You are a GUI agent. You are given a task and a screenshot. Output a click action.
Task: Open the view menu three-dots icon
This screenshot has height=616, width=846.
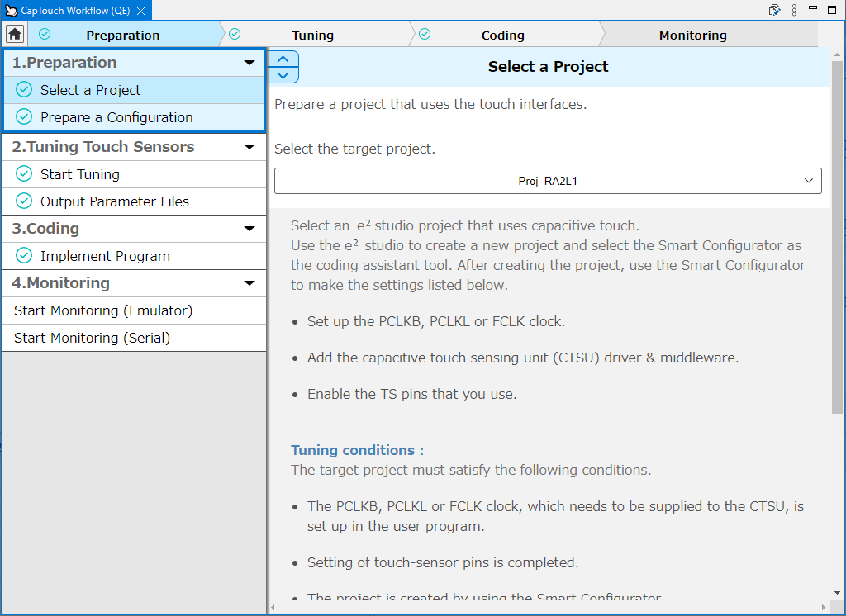(794, 10)
